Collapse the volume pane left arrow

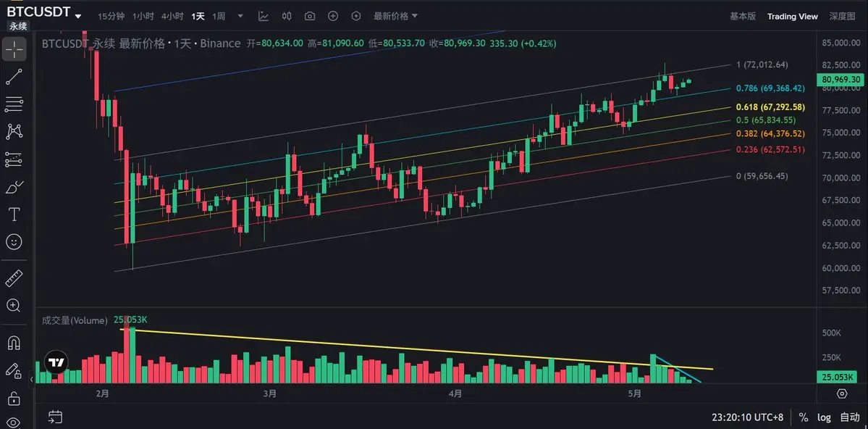(x=32, y=379)
